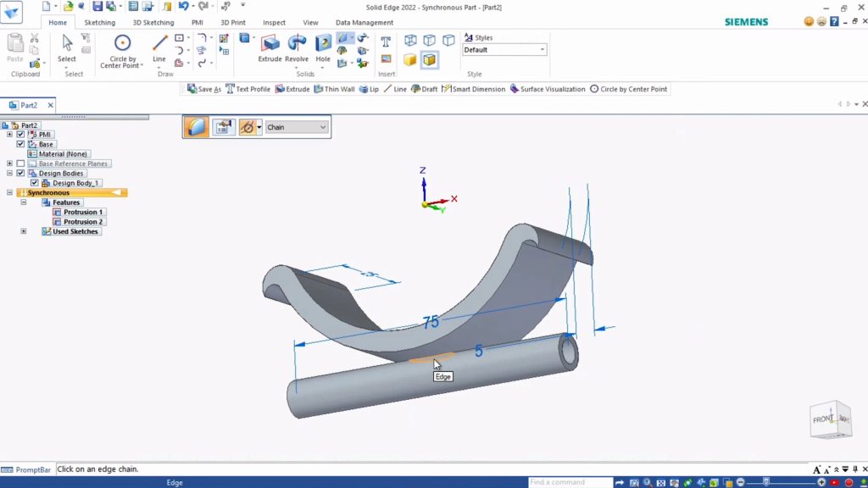The width and height of the screenshot is (868, 488).
Task: Open the 3D Sketching ribbon tab
Action: pyautogui.click(x=153, y=23)
